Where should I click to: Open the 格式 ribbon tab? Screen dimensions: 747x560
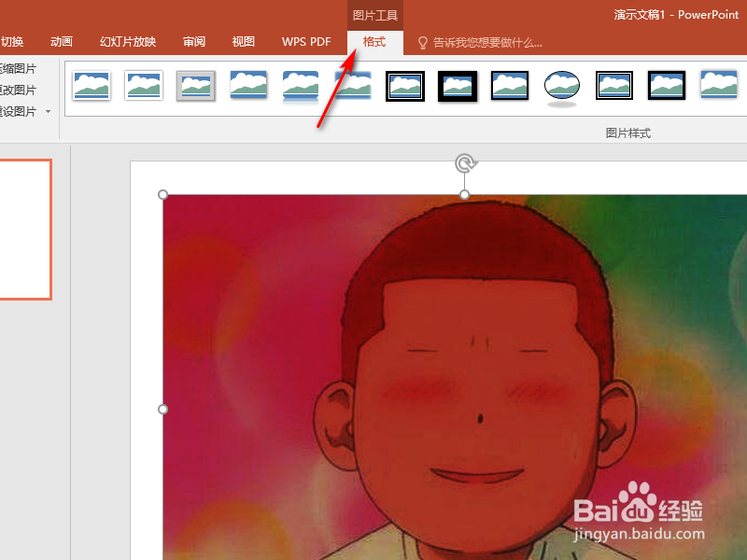point(375,42)
